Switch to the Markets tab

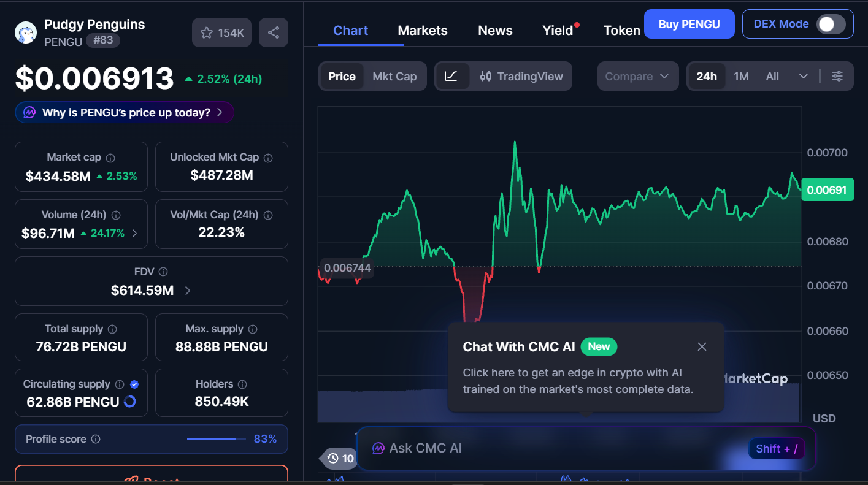point(422,29)
